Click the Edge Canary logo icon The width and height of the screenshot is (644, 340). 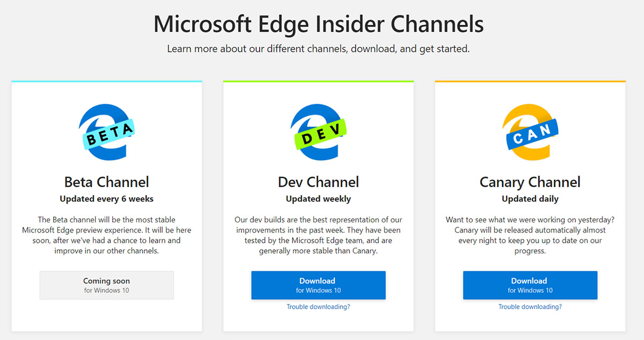530,132
